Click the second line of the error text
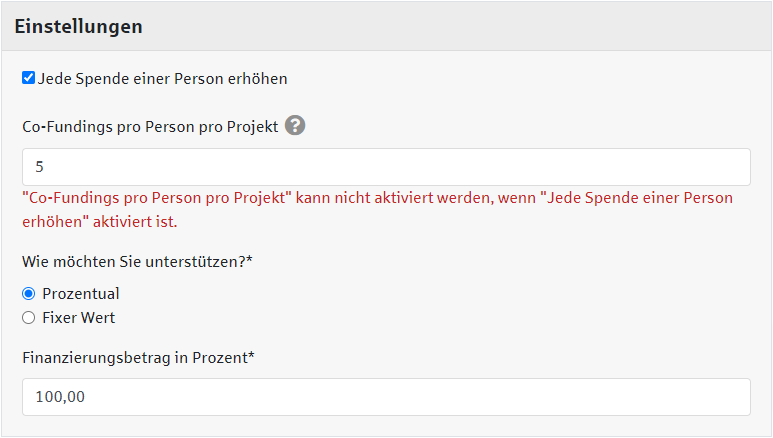This screenshot has width=773, height=438. point(99,221)
